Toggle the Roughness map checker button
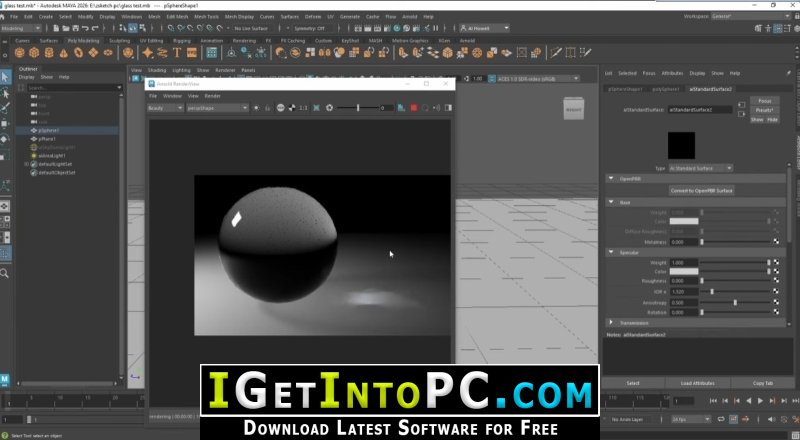The height and width of the screenshot is (440, 800). [776, 281]
